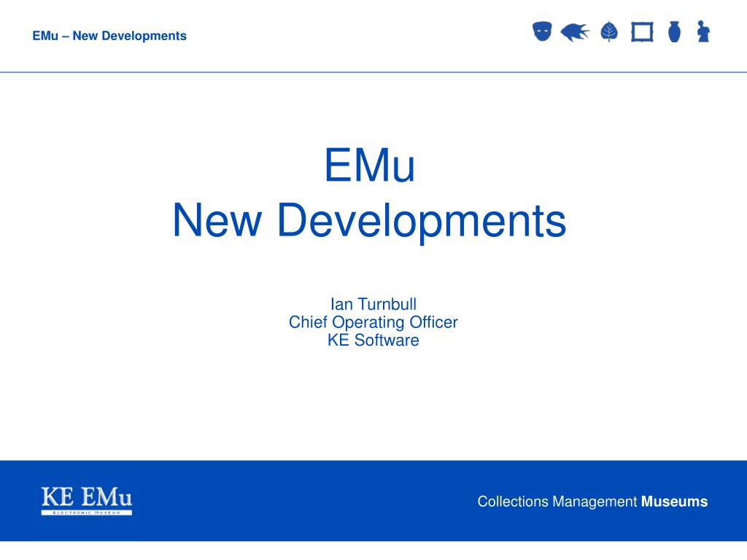Select the name 'Ian Turnbull'
Image resolution: width=747 pixels, height=560 pixels.
pos(373,304)
